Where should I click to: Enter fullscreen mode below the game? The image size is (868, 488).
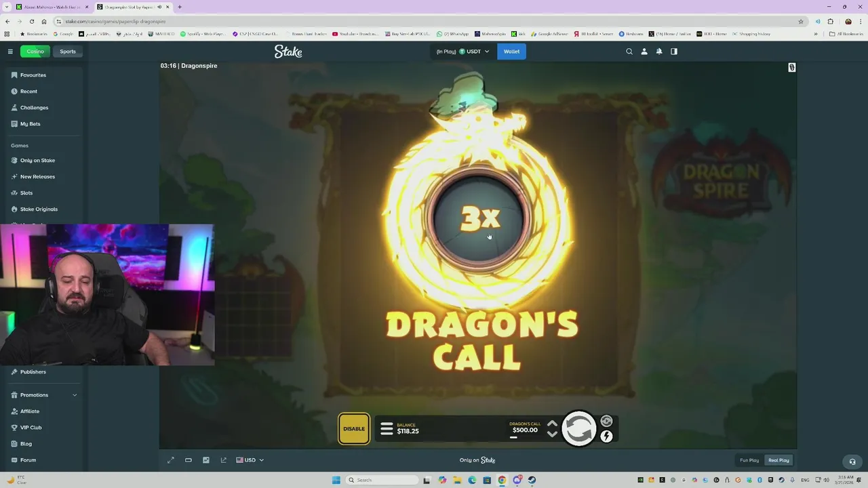tap(171, 460)
